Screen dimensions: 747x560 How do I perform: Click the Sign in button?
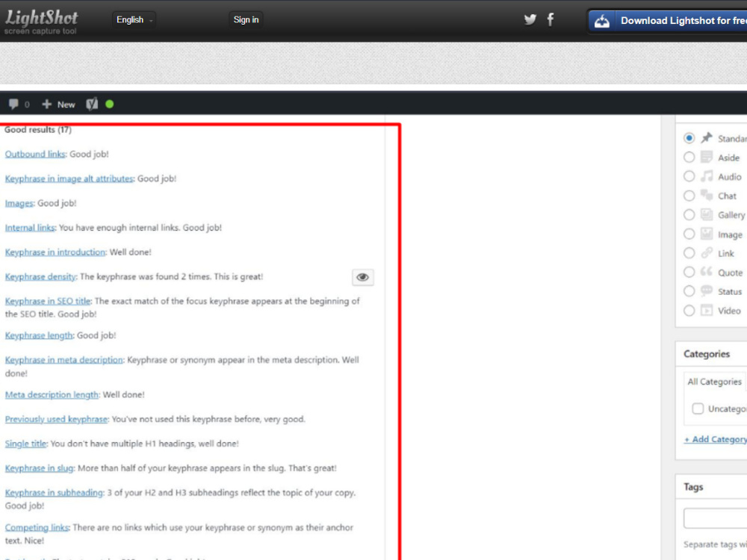point(246,19)
